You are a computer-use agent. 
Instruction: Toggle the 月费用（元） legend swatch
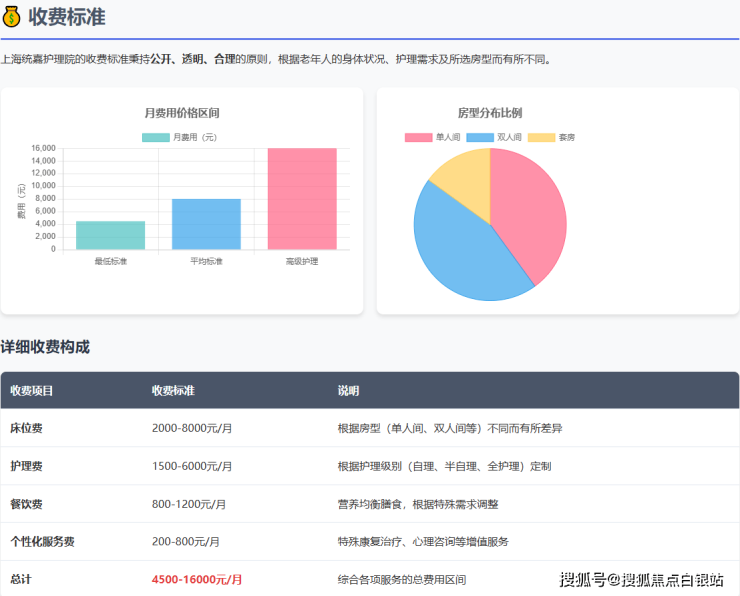155,137
